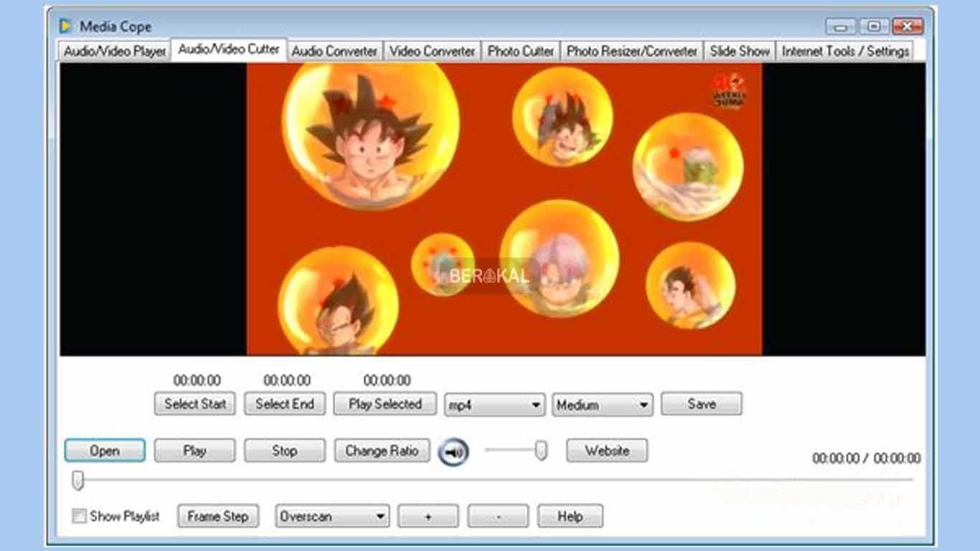Start playback with the Play button
Image resolution: width=980 pixels, height=551 pixels.
(194, 451)
